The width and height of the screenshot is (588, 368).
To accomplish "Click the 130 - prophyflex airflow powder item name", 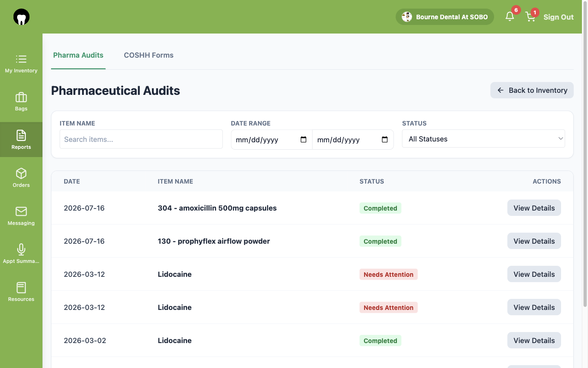I will tap(214, 241).
